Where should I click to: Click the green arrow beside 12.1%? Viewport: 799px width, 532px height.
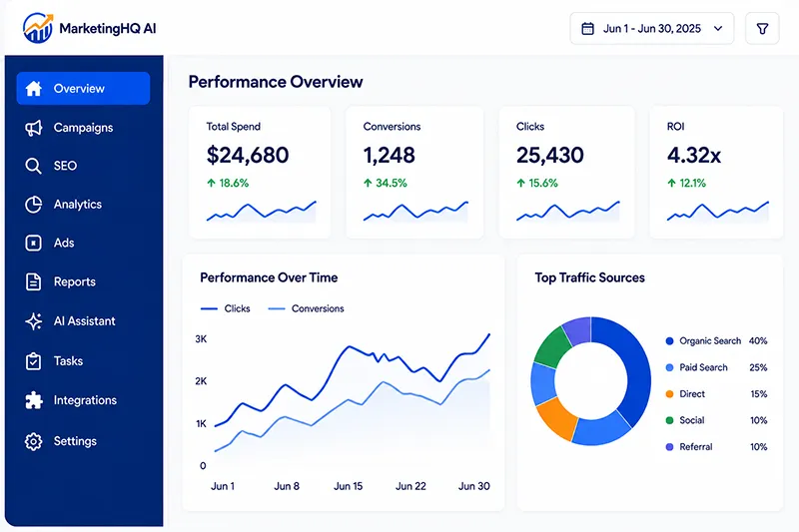[671, 183]
